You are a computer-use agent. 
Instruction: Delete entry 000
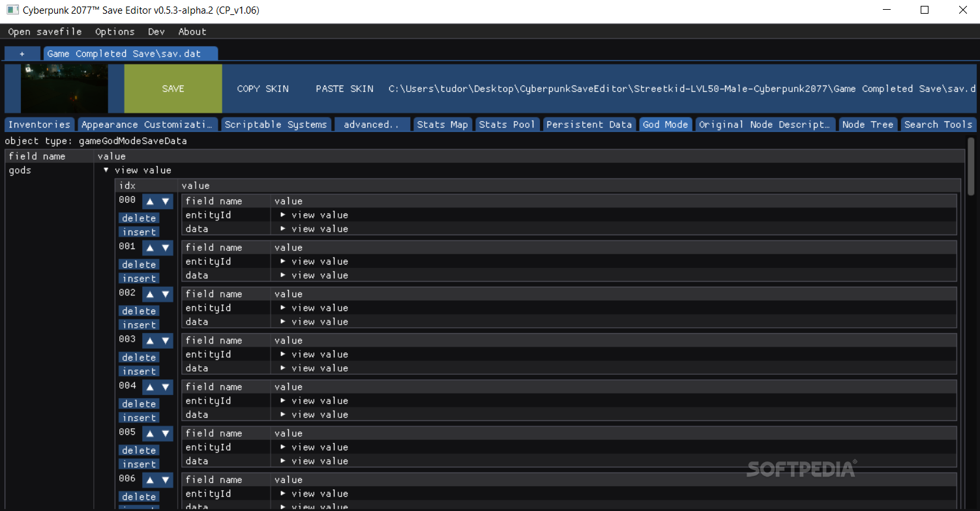click(139, 218)
